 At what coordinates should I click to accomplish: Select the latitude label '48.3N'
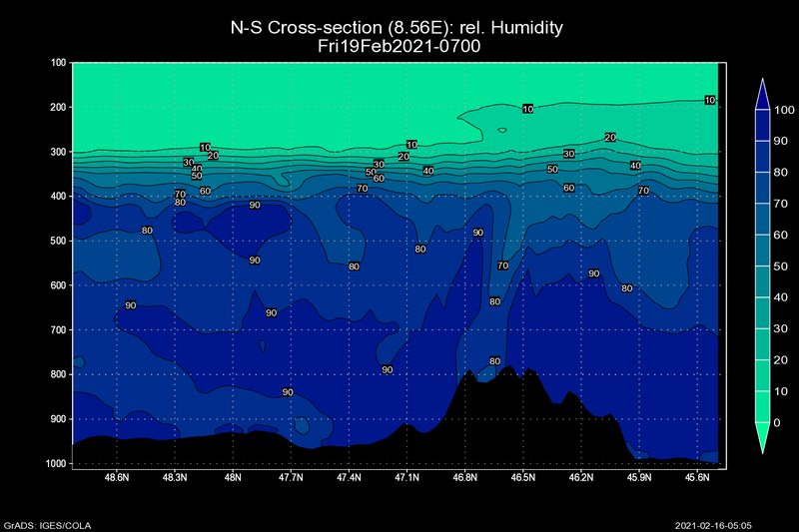[x=175, y=477]
